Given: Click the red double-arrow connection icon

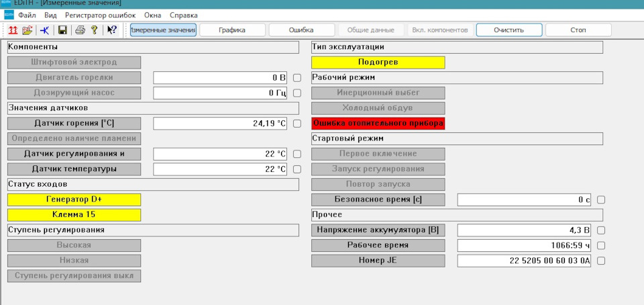Looking at the screenshot, I should pos(13,30).
